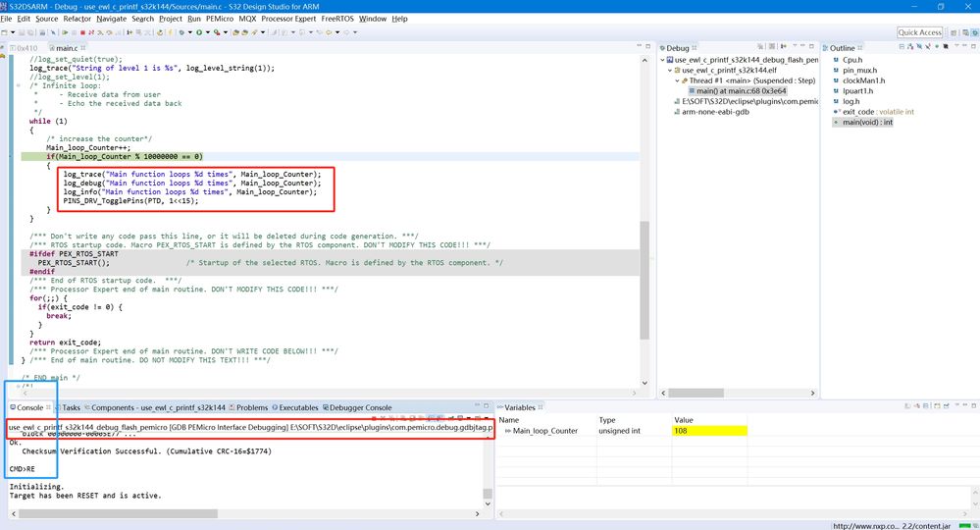Switch to the 0x410 editor tab
The image size is (980, 530).
point(24,48)
